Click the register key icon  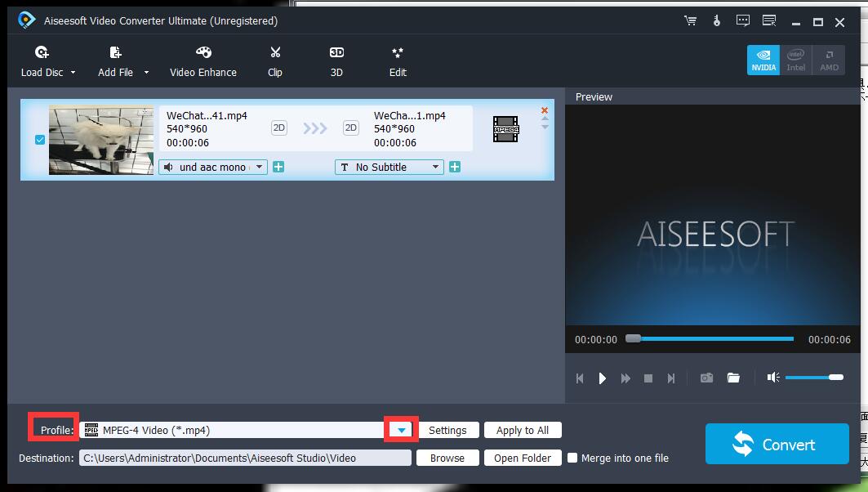coord(717,21)
